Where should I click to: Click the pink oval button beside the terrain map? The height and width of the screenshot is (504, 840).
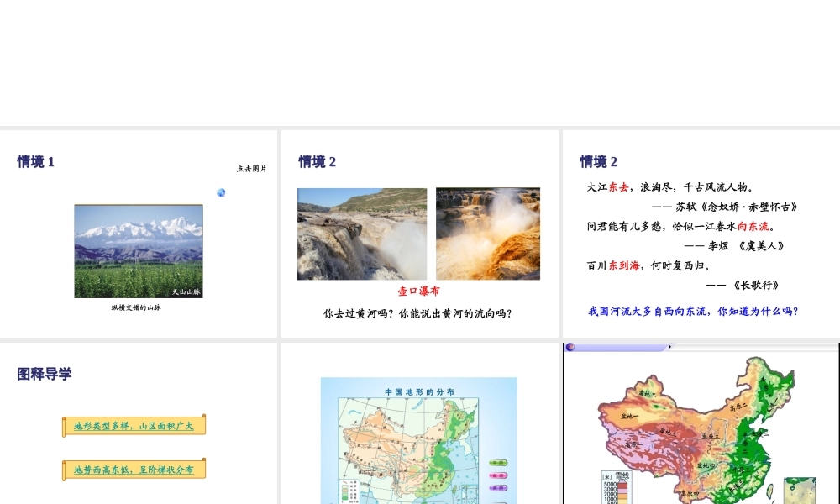click(x=498, y=475)
